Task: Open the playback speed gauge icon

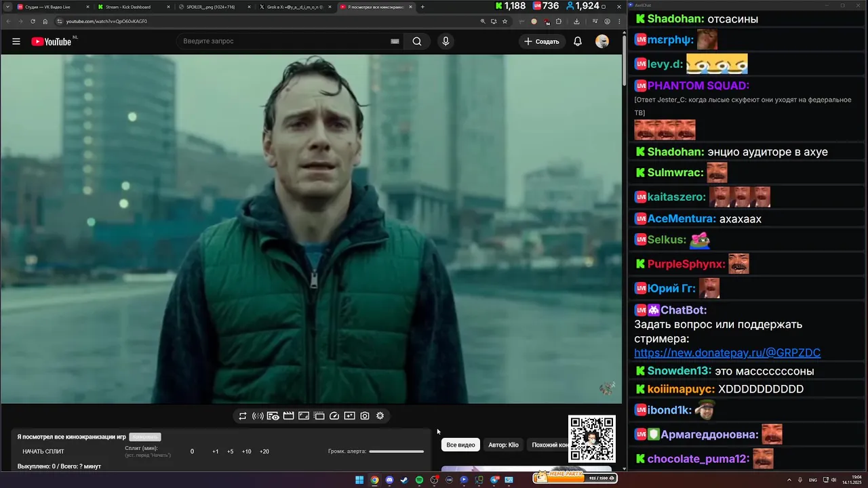Action: pos(334,416)
